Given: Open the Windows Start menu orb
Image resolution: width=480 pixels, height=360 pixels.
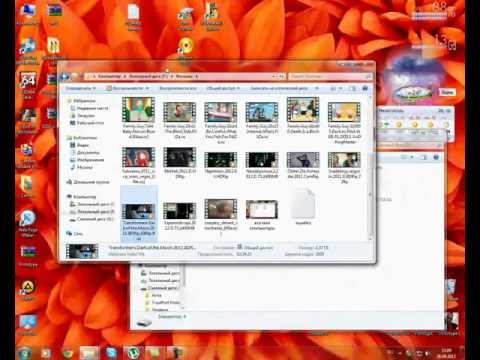Looking at the screenshot, I should click(25, 352).
